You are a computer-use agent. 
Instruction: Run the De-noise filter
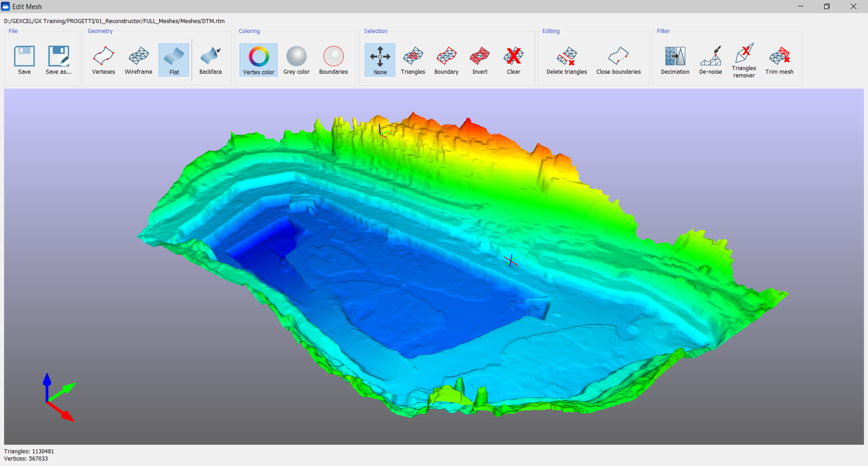(x=711, y=60)
